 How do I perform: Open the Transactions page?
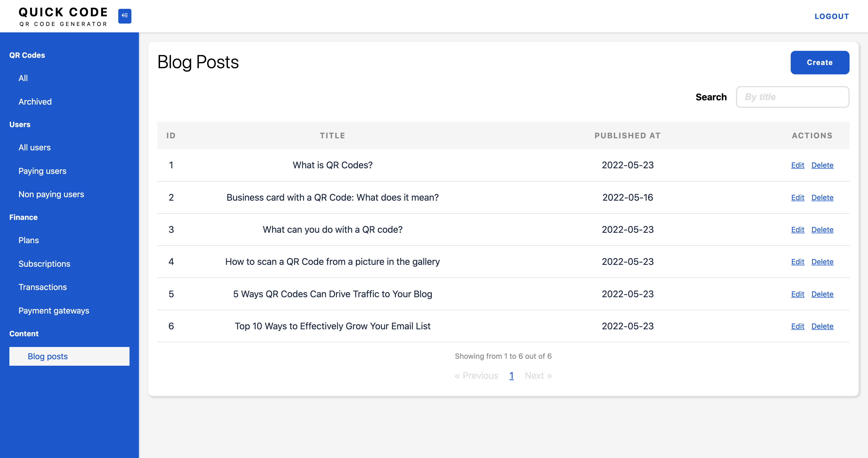point(43,287)
